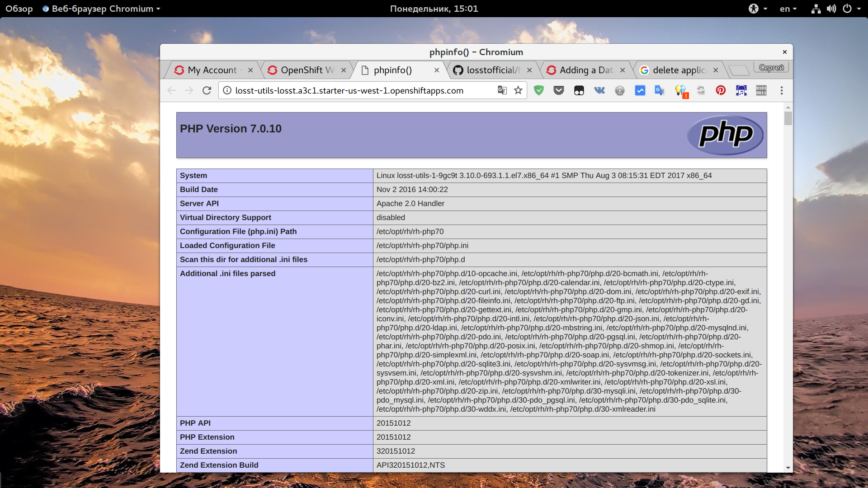Expand the en keyboard layout dropdown

point(788,9)
